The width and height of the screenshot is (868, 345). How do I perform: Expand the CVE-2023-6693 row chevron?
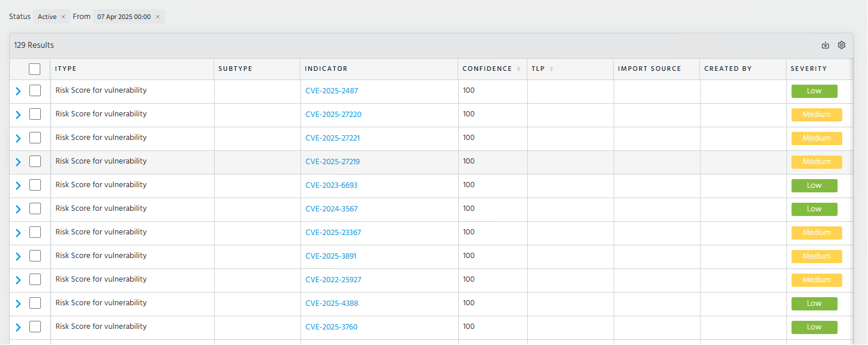point(18,185)
